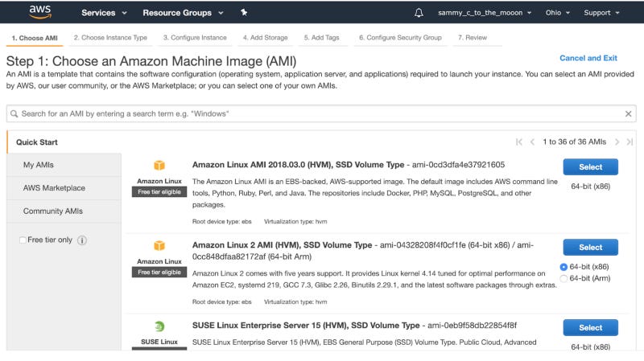
Task: Click Amazon Linux AMI 2018.03.0 title
Action: click(x=298, y=165)
